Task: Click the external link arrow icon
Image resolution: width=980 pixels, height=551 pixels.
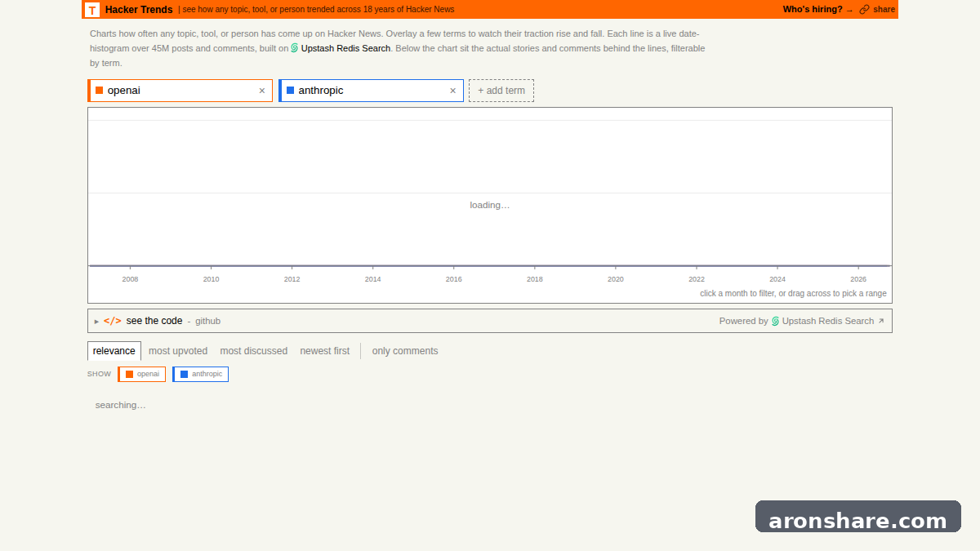Action: [x=881, y=321]
